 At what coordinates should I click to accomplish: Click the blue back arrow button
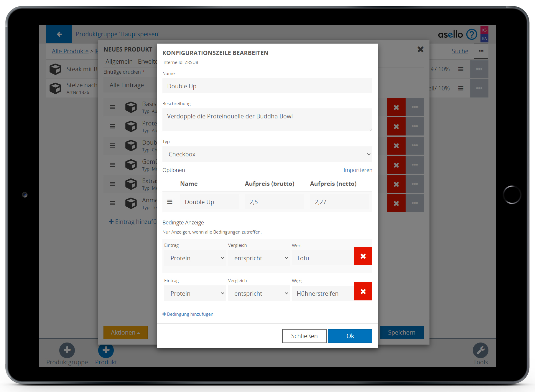click(x=59, y=34)
